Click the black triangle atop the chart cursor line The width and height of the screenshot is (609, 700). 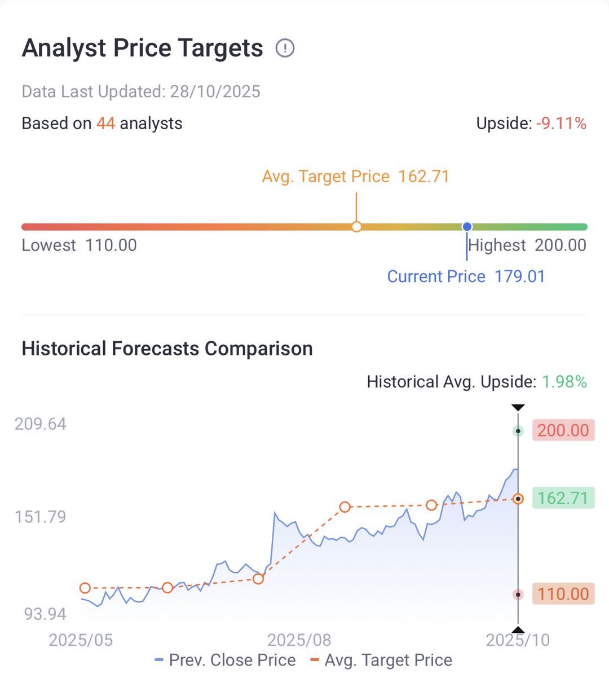[518, 407]
